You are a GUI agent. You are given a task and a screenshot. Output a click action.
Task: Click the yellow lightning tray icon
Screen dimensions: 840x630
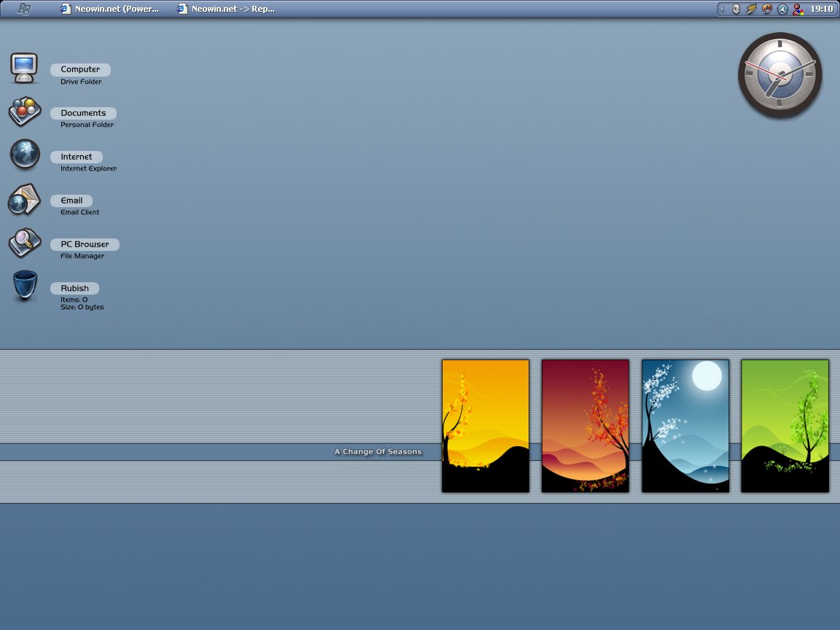(752, 9)
